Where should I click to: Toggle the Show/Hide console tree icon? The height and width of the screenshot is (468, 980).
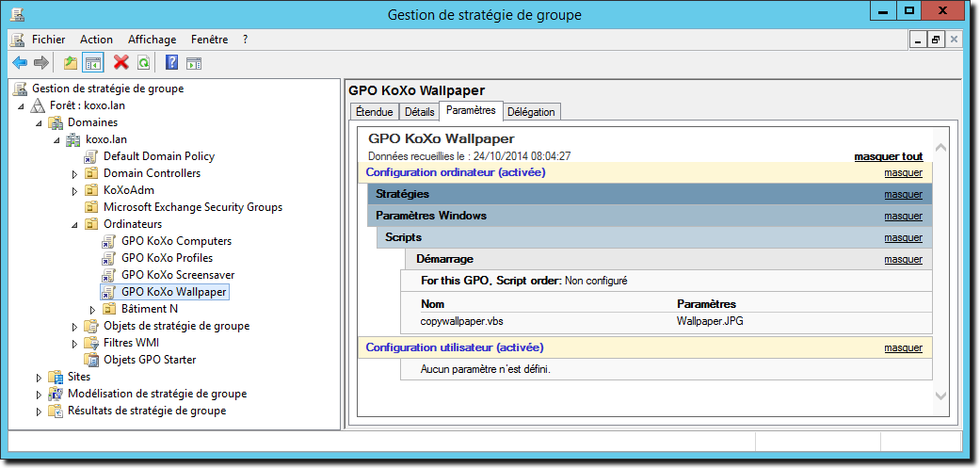[93, 62]
